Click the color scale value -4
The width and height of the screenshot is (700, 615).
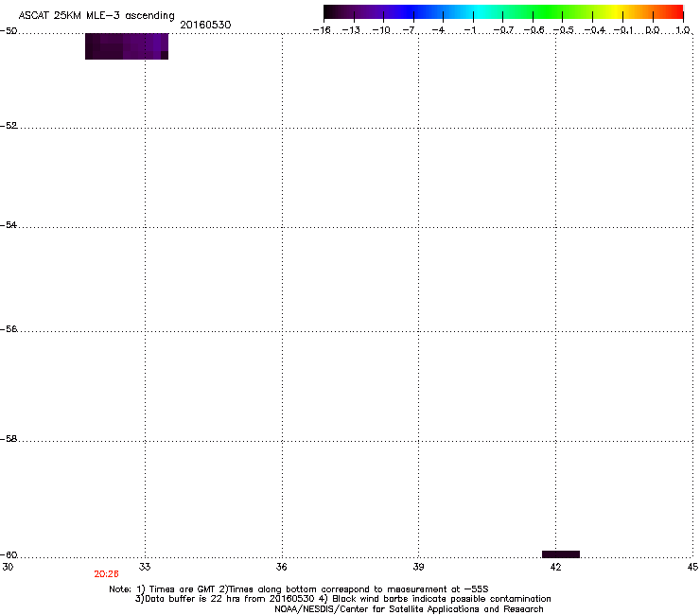pyautogui.click(x=439, y=30)
